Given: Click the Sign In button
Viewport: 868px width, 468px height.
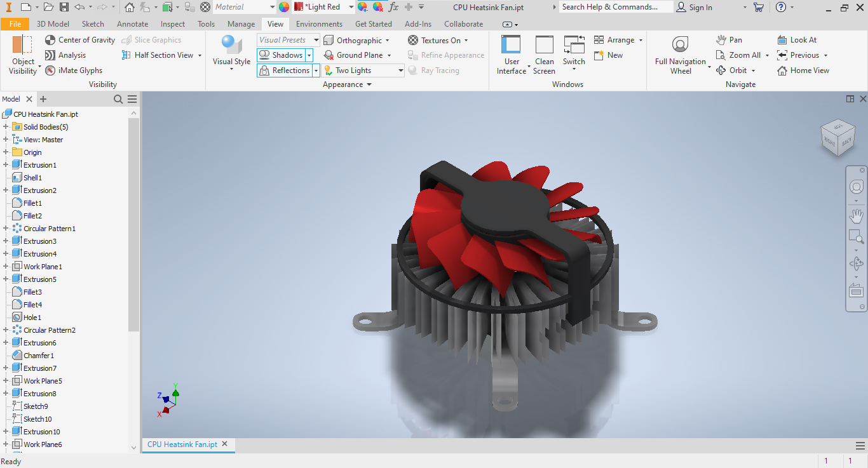Looking at the screenshot, I should click(694, 7).
